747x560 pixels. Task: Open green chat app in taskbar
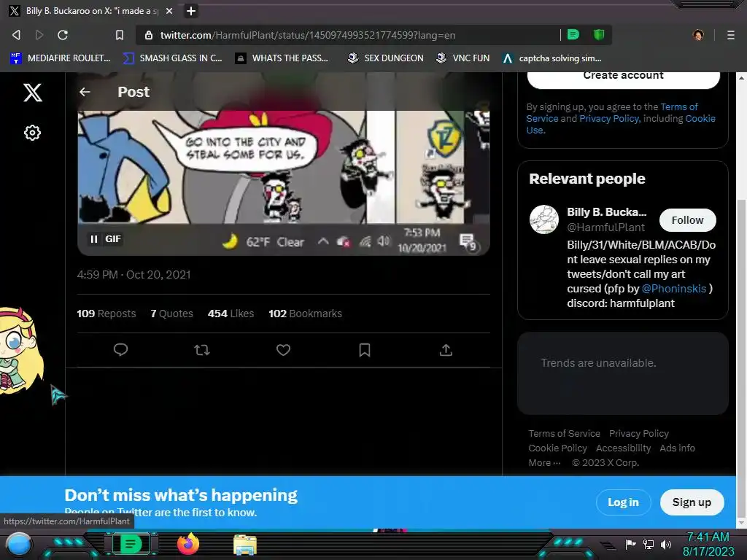(x=131, y=544)
